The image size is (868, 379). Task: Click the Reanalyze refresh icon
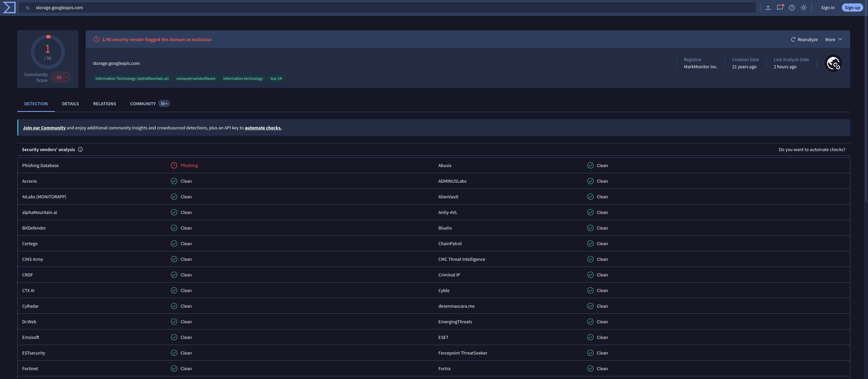pos(793,39)
